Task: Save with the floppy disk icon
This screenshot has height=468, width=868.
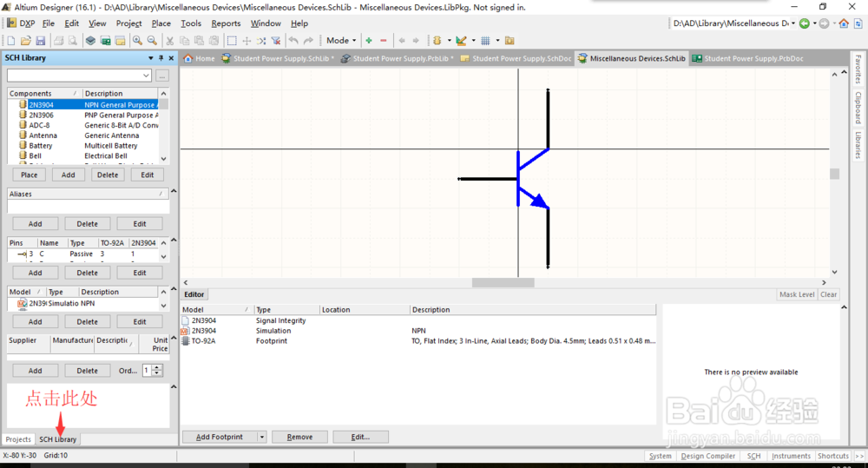Action: 41,41
